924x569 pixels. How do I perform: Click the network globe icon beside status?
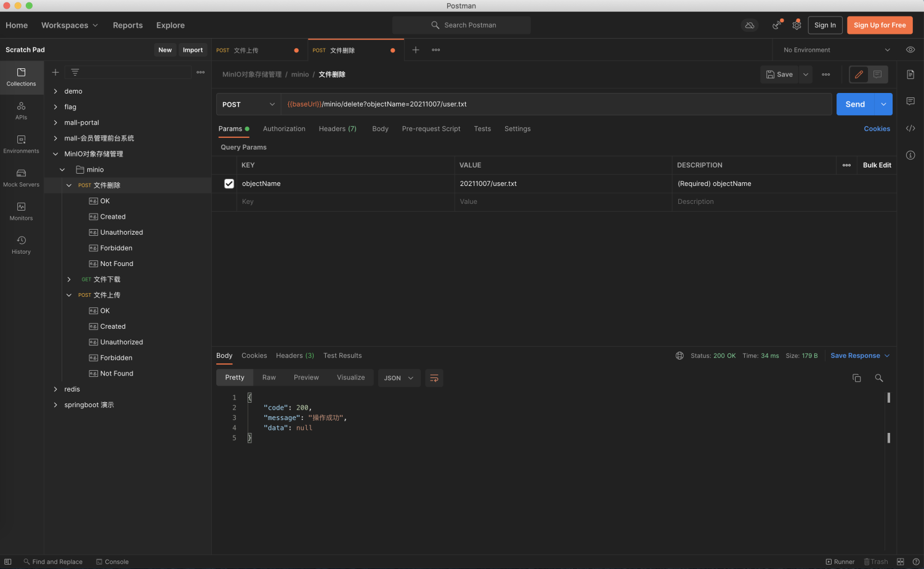pyautogui.click(x=679, y=356)
